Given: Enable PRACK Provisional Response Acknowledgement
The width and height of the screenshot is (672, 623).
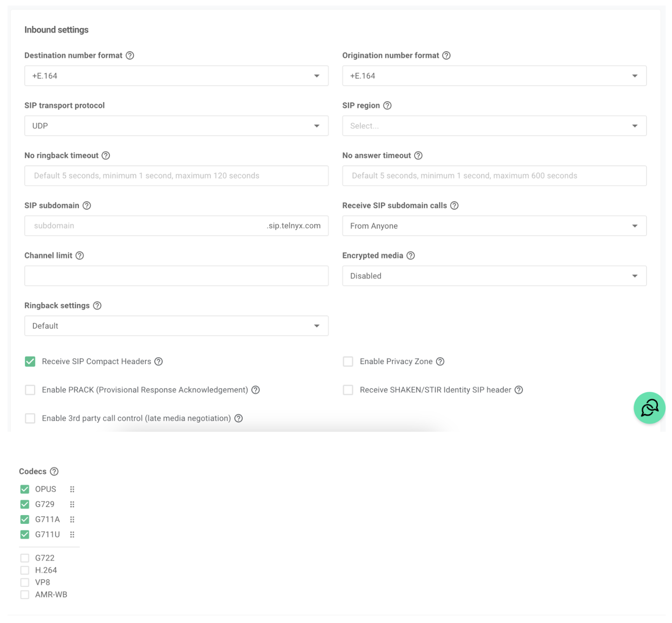Looking at the screenshot, I should coord(30,390).
